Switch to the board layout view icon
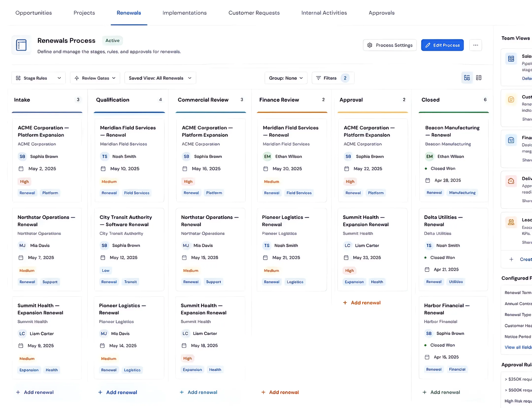This screenshot has height=408, width=532. 467,78
